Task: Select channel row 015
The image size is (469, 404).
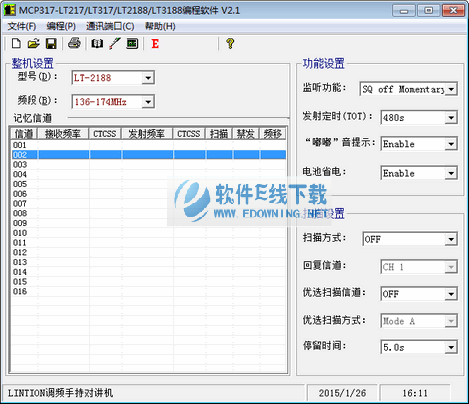Action: point(149,282)
